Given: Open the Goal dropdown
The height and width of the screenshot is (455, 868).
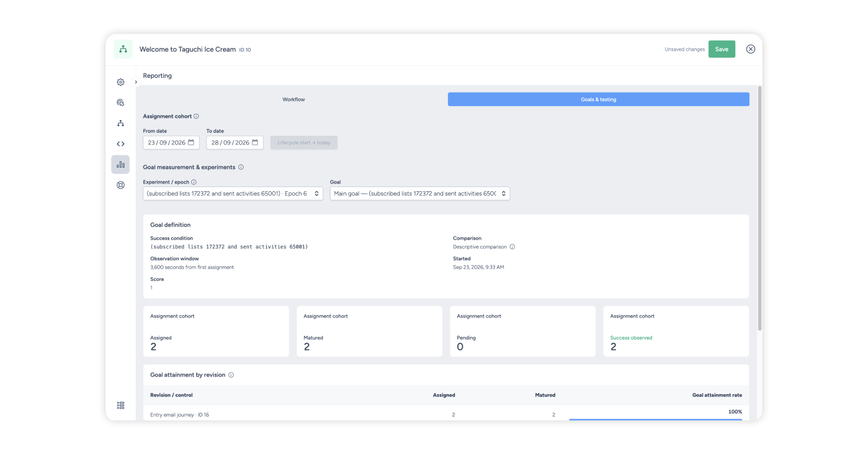Looking at the screenshot, I should (420, 194).
